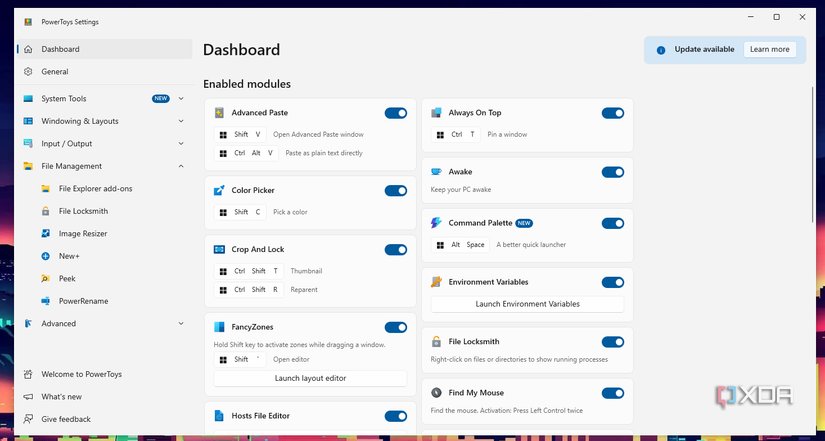Click the NEW badge beside System Tools
This screenshot has width=825, height=441.
point(161,98)
